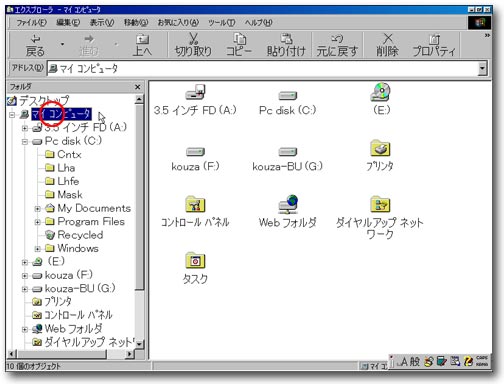
Task: Click the folder tree scroll down arrow
Action: [x=139, y=343]
